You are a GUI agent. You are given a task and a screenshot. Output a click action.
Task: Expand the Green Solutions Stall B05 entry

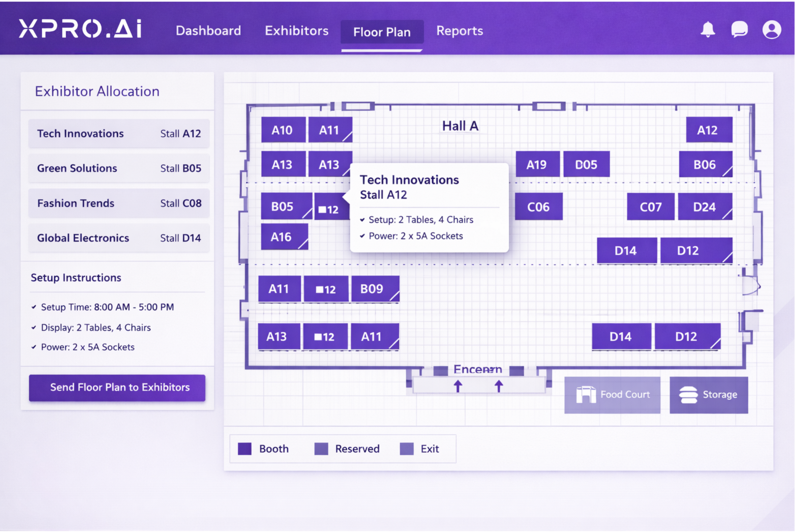(x=119, y=168)
